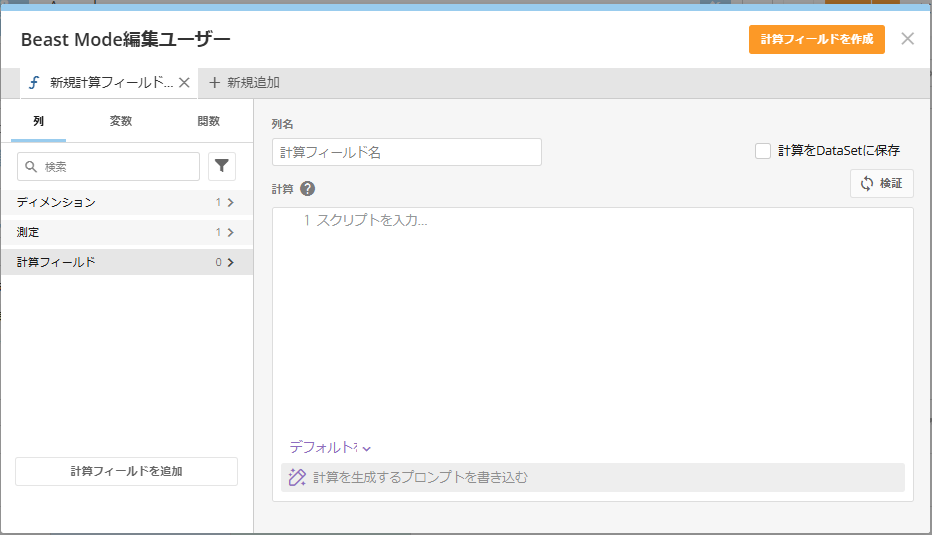Click the magnifier icon in search box

pos(31,166)
